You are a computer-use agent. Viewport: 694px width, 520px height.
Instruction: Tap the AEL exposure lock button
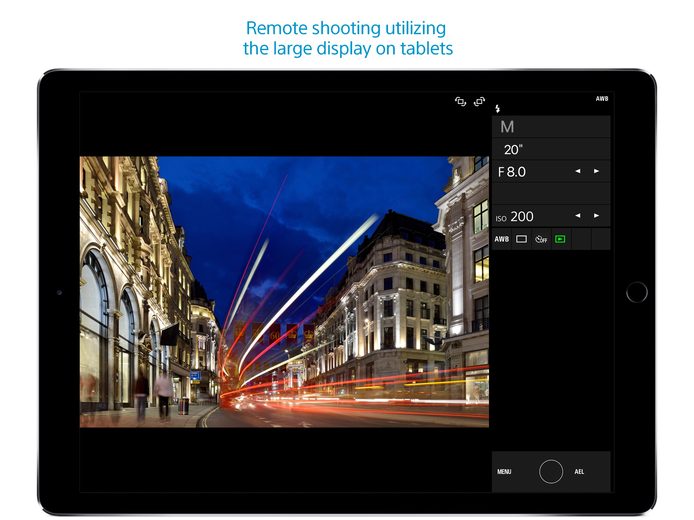pyautogui.click(x=579, y=472)
